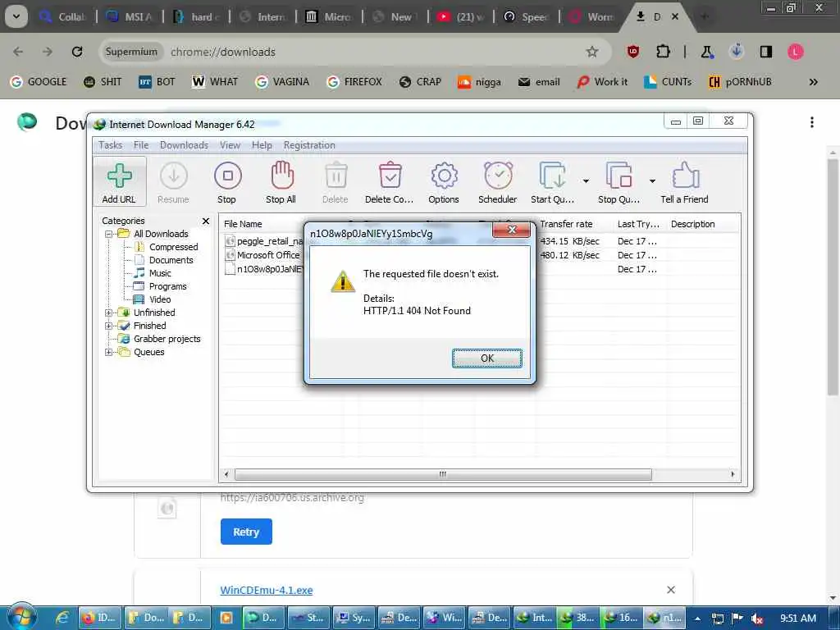Open the FIREFOX bookmark

click(354, 82)
